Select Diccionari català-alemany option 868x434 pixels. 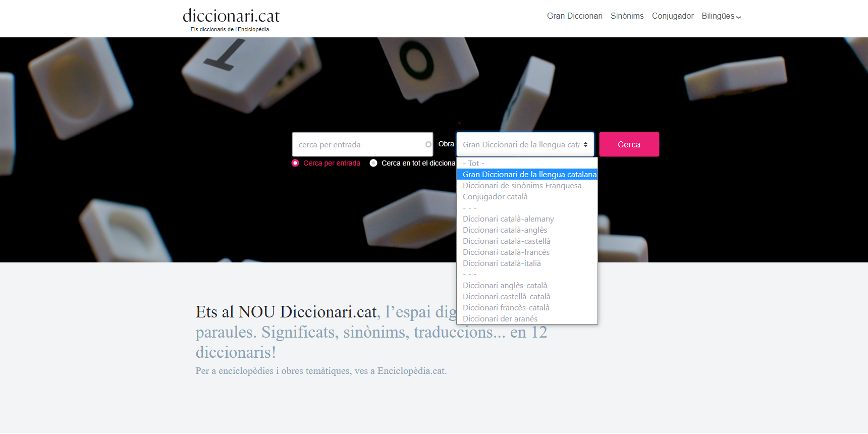[508, 219]
